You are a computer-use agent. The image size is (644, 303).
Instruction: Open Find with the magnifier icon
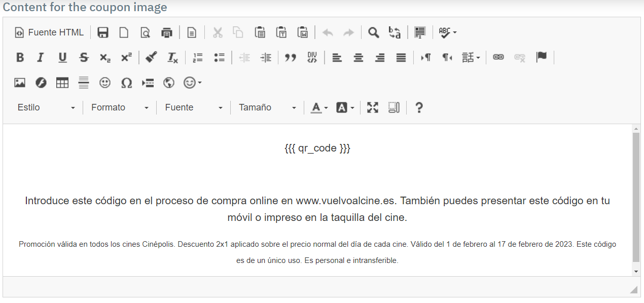(x=373, y=32)
